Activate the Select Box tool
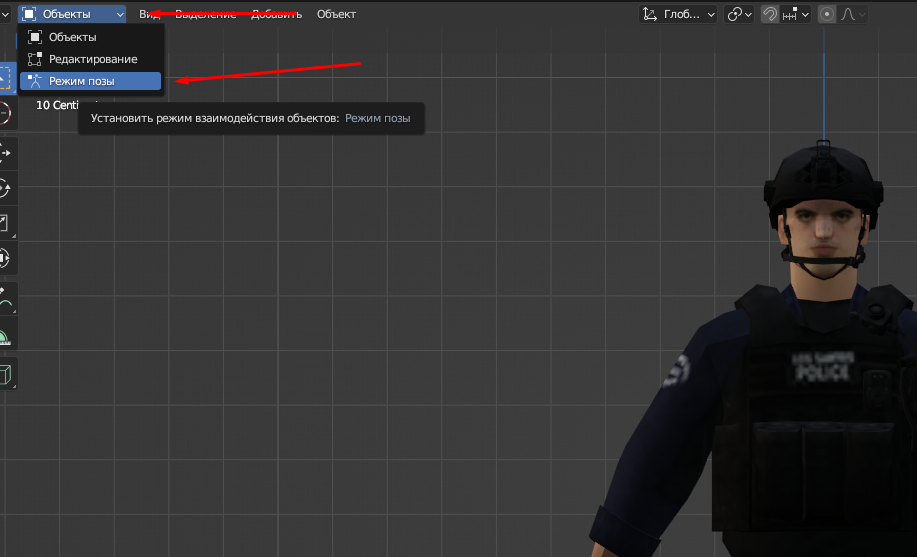The image size is (917, 557). pos(4,78)
